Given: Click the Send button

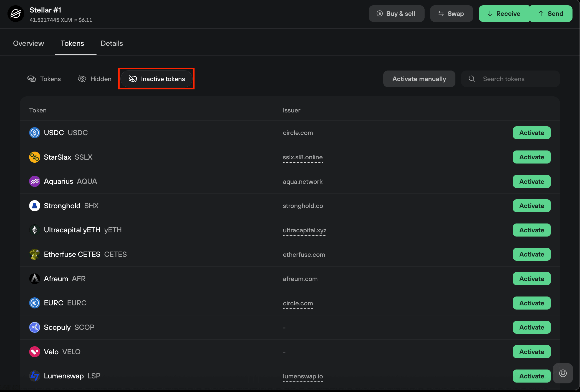Looking at the screenshot, I should click(x=551, y=14).
